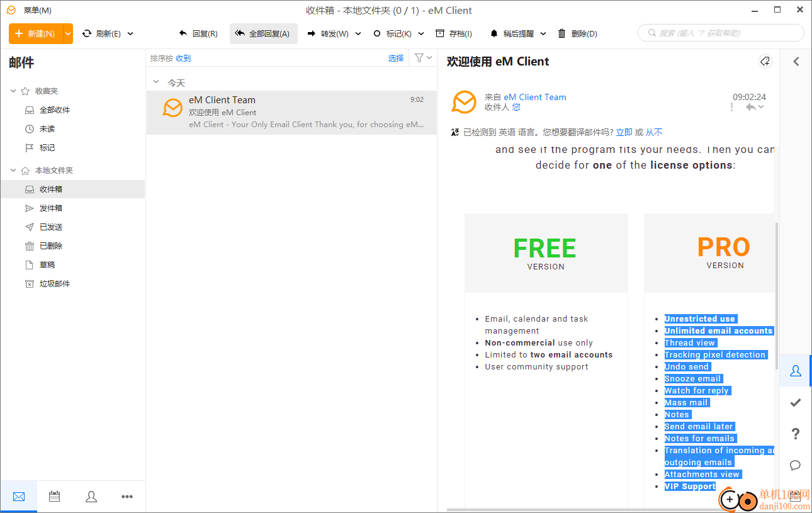812x513 pixels.
Task: Open the Forward (转发) dropdown arrow
Action: pos(358,34)
